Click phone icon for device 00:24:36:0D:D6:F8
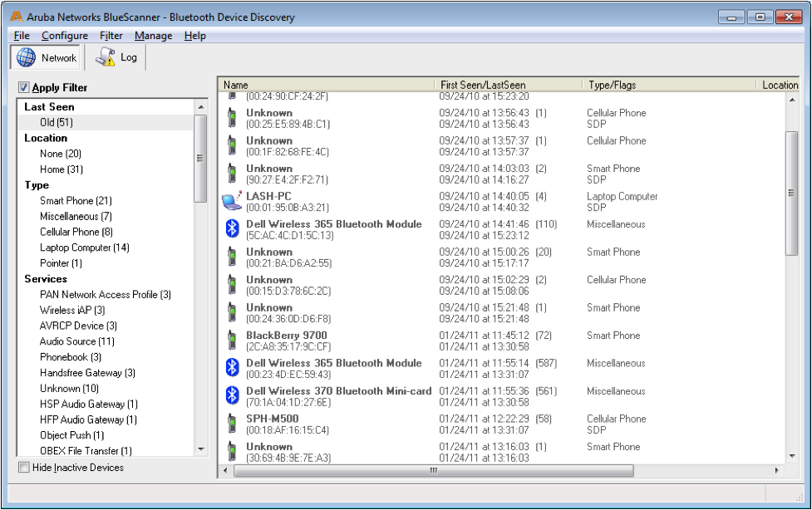The image size is (812, 510). coord(232,313)
